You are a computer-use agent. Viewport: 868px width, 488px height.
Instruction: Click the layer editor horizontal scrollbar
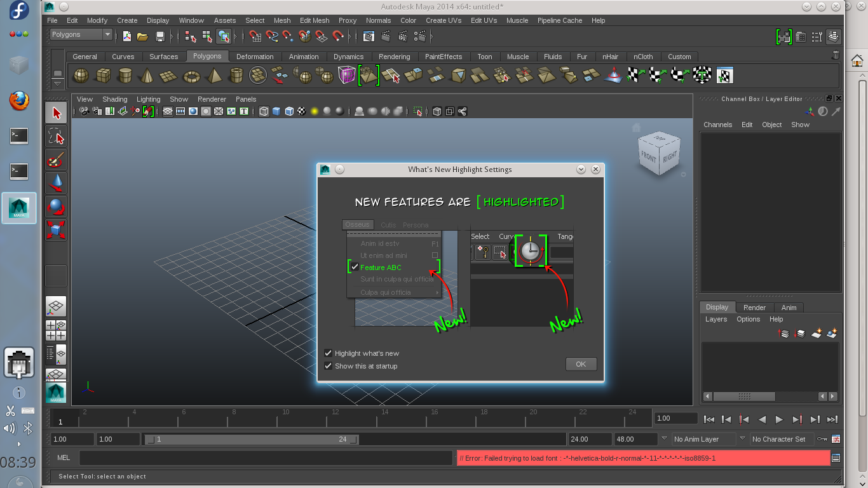click(x=743, y=396)
